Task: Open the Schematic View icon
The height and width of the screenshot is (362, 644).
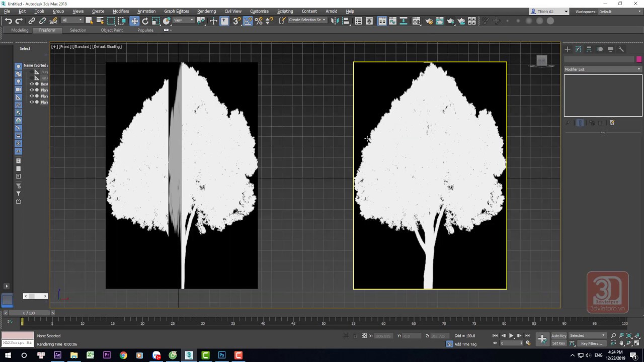Action: pos(403,21)
